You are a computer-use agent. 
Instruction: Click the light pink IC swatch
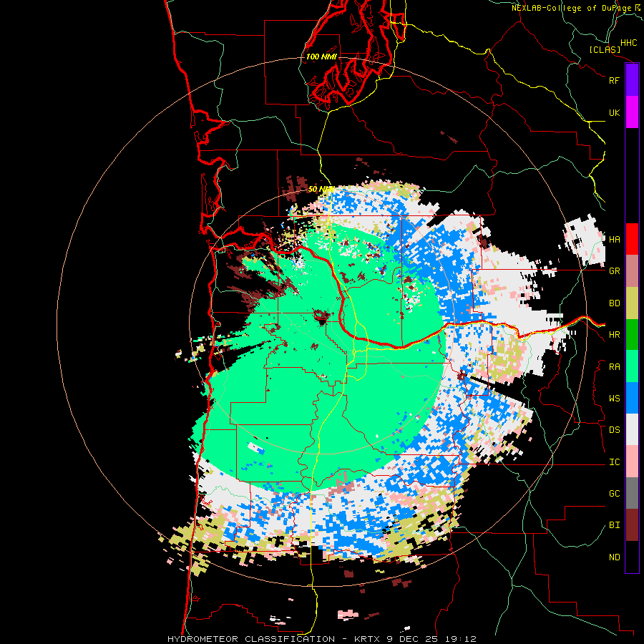click(632, 462)
